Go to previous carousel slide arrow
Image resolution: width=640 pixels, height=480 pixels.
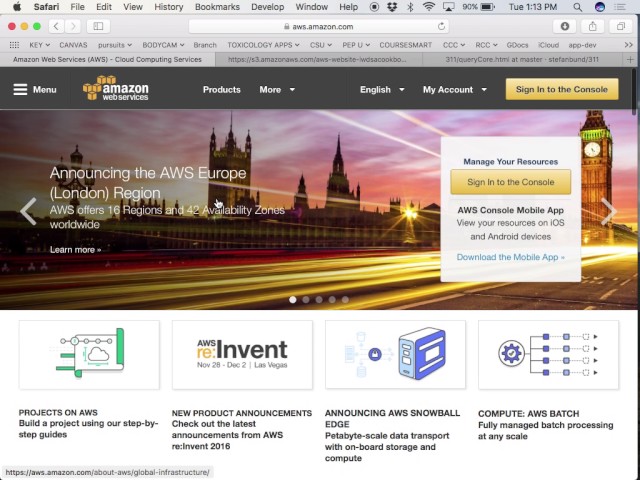(x=28, y=211)
